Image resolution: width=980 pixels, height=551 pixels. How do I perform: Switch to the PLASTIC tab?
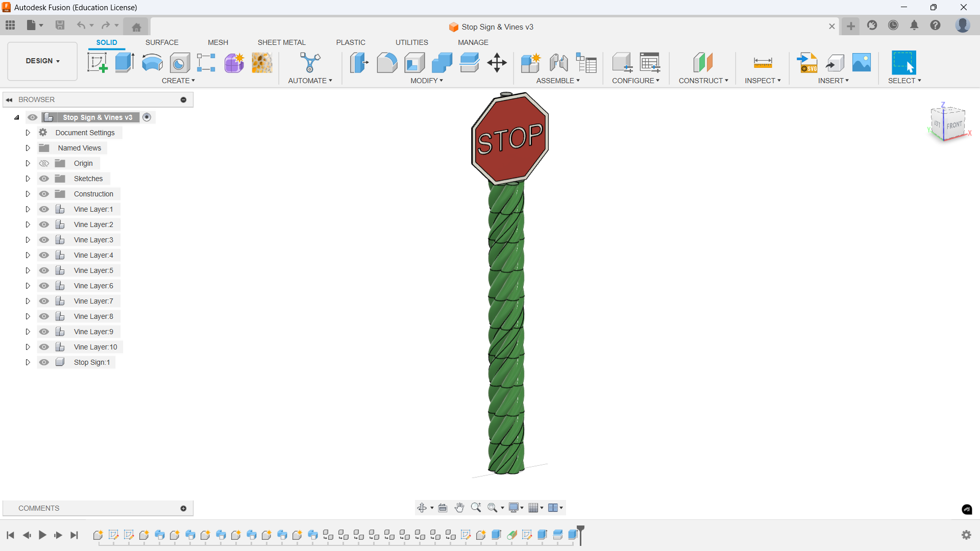point(351,42)
